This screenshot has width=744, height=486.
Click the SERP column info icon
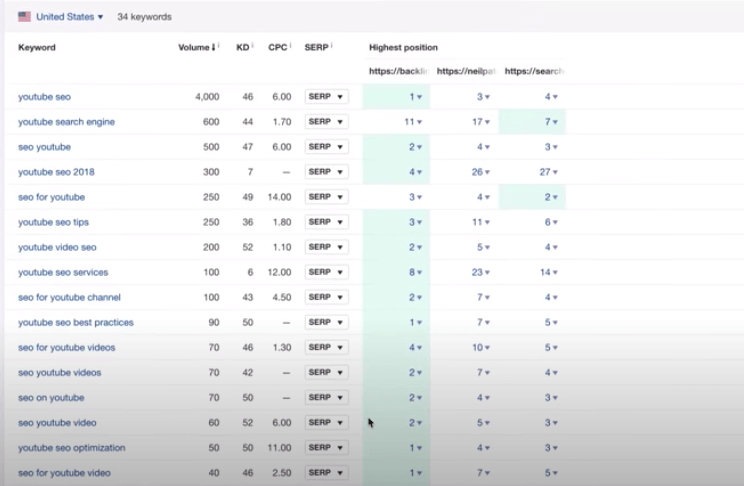[x=331, y=46]
